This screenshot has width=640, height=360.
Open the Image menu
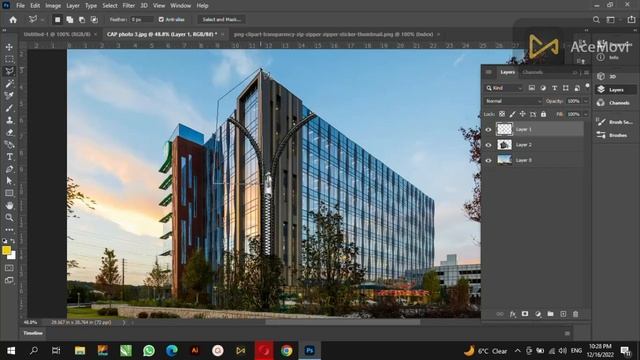(53, 6)
